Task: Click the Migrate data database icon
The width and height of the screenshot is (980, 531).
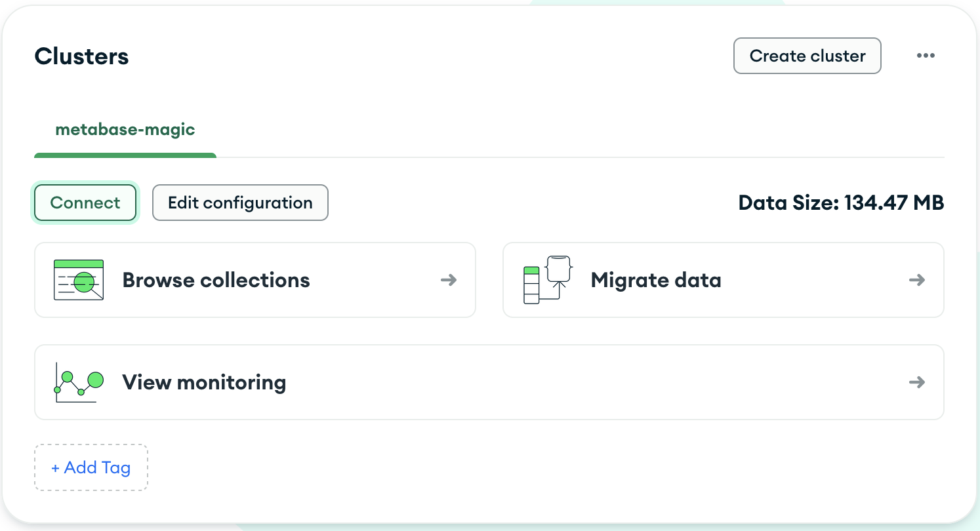Action: click(548, 280)
